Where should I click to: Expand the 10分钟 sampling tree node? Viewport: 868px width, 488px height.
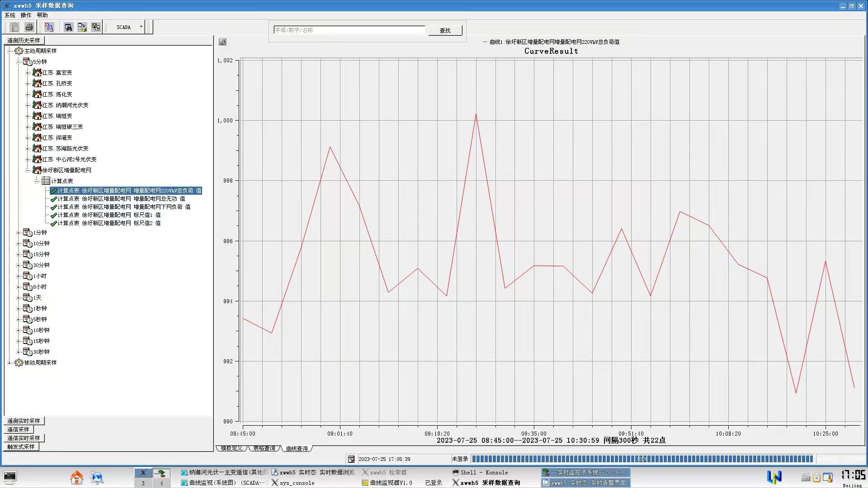pyautogui.click(x=19, y=244)
